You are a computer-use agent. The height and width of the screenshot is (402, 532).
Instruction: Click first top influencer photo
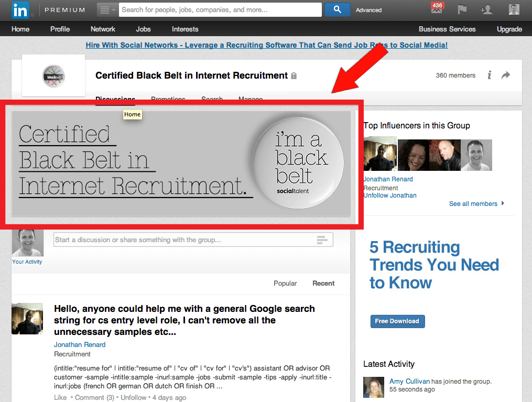(380, 154)
